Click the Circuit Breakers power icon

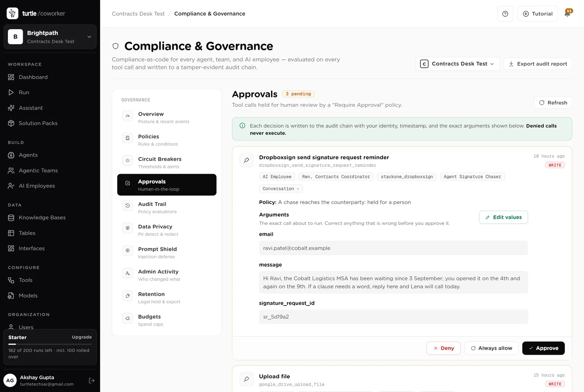(x=127, y=161)
